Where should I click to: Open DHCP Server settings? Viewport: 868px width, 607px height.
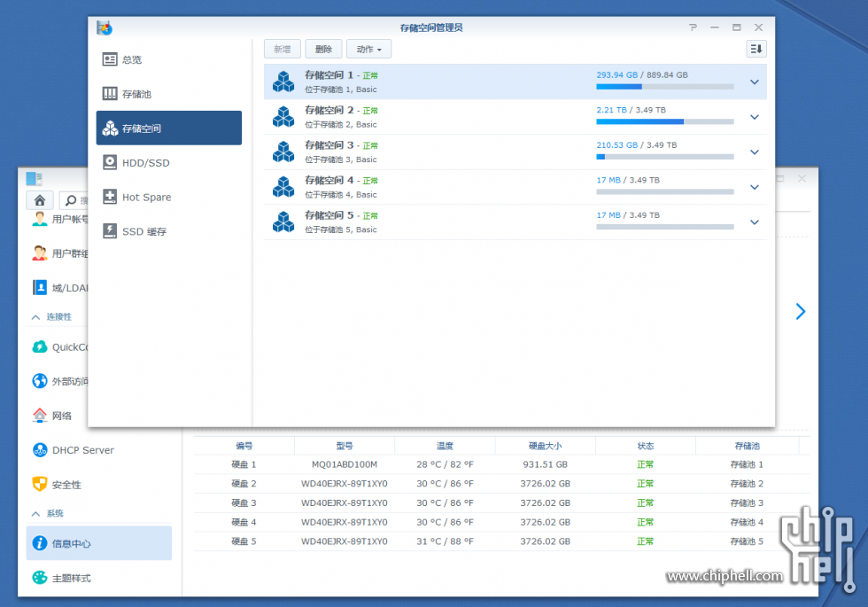[99, 450]
